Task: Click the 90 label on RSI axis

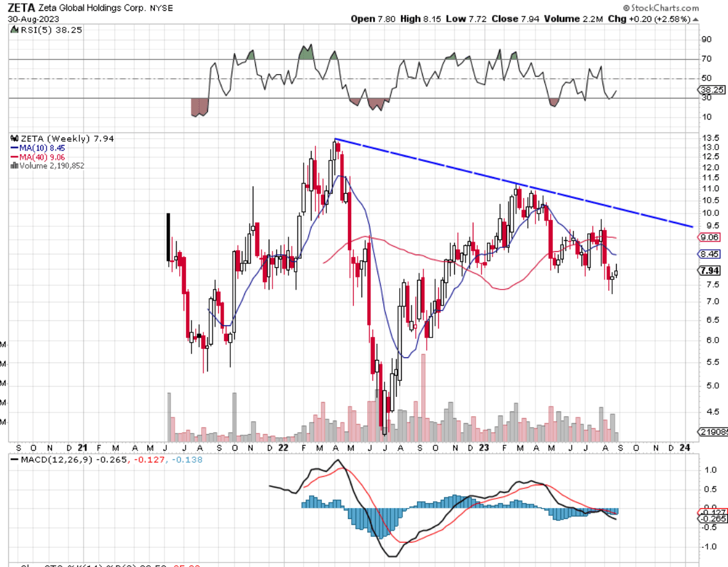Action: (706, 40)
